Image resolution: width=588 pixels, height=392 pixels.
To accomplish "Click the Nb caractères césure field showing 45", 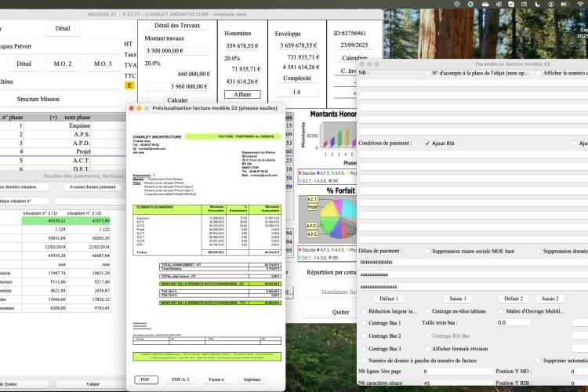I will coord(457,383).
